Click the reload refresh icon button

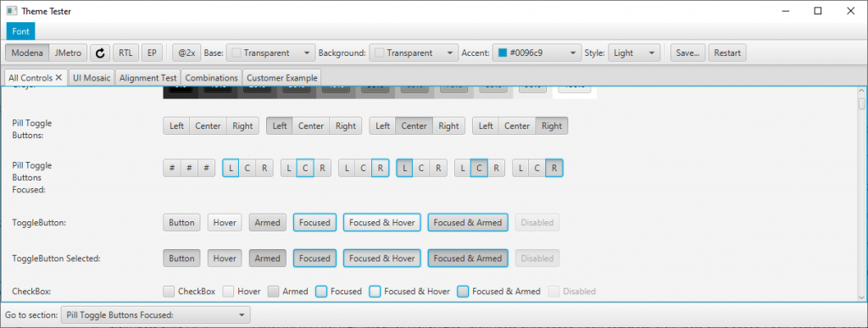click(100, 53)
